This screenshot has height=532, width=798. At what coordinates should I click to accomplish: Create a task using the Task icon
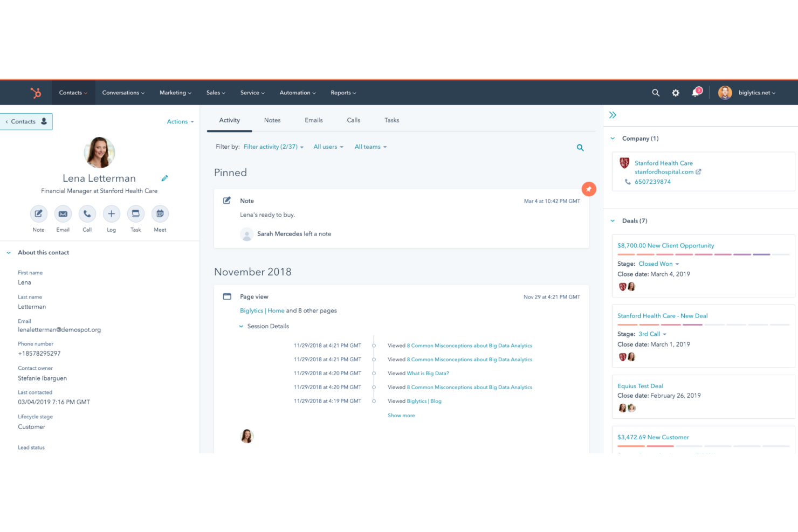(x=135, y=214)
